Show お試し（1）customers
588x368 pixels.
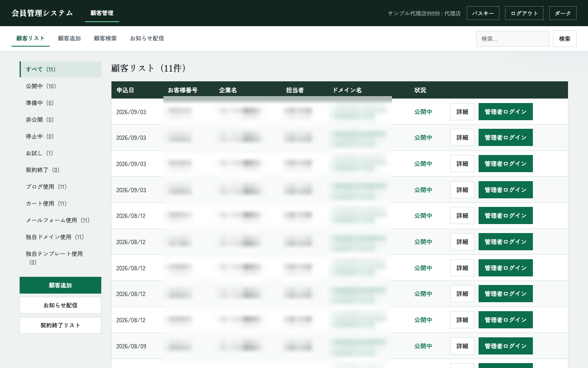[x=60, y=153]
